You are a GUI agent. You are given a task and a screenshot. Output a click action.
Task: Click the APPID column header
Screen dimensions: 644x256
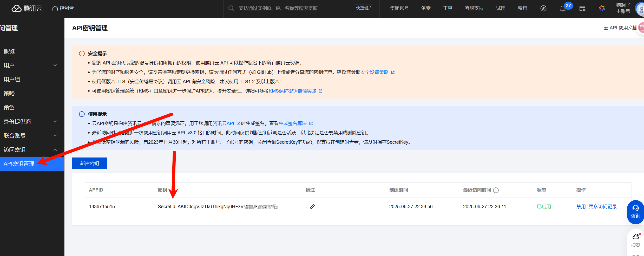96,190
